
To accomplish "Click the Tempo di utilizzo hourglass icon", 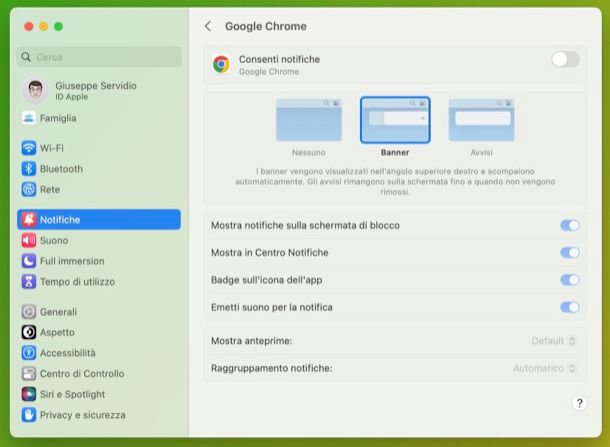I will [x=29, y=281].
